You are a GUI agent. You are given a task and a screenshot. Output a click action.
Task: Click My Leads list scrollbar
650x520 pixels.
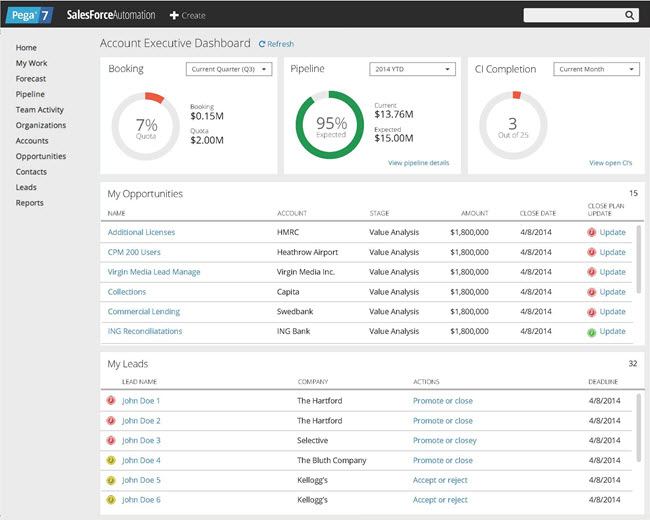(x=639, y=429)
